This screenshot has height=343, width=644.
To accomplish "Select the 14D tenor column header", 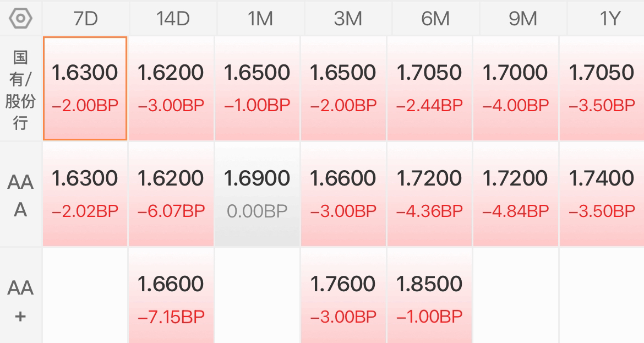I will tap(173, 19).
